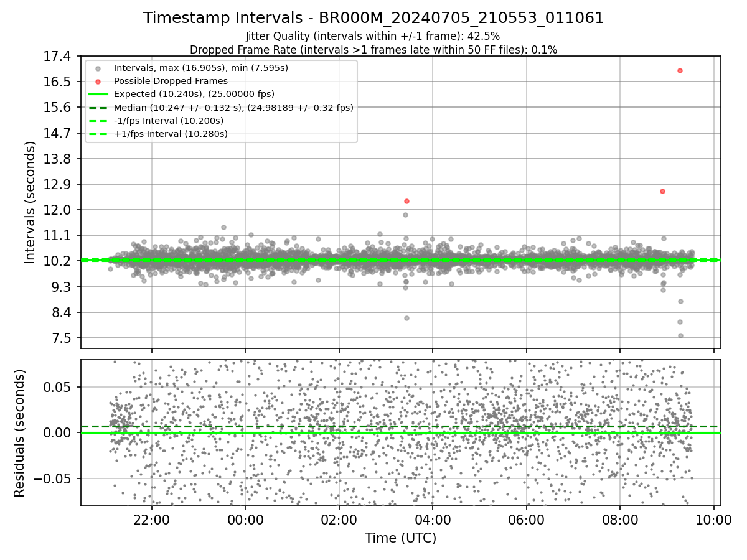
Task: Select the 00:00 x-axis tick label
Action: (245, 520)
